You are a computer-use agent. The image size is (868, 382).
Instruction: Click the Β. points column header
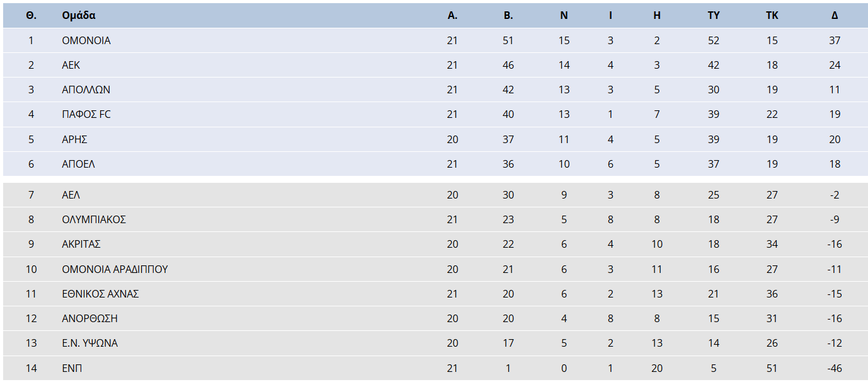[x=508, y=16]
